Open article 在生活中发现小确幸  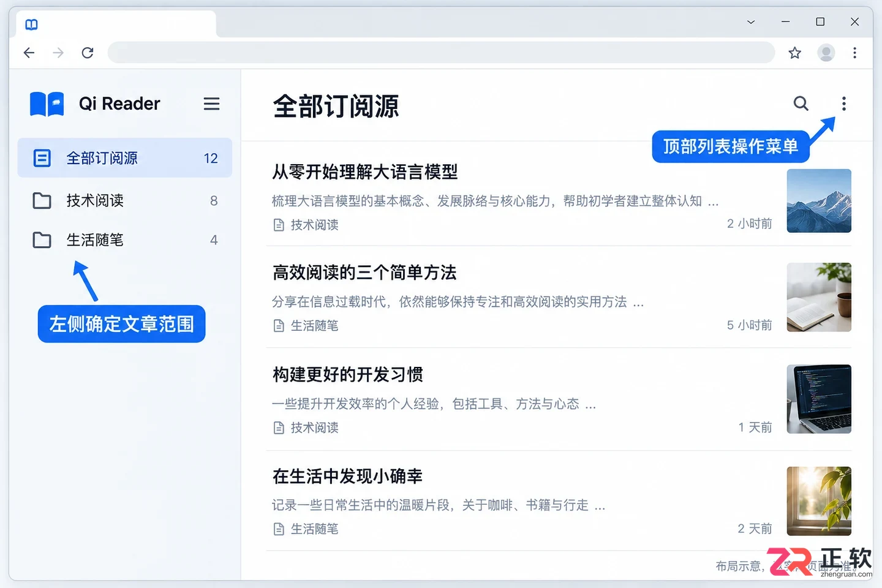click(348, 476)
